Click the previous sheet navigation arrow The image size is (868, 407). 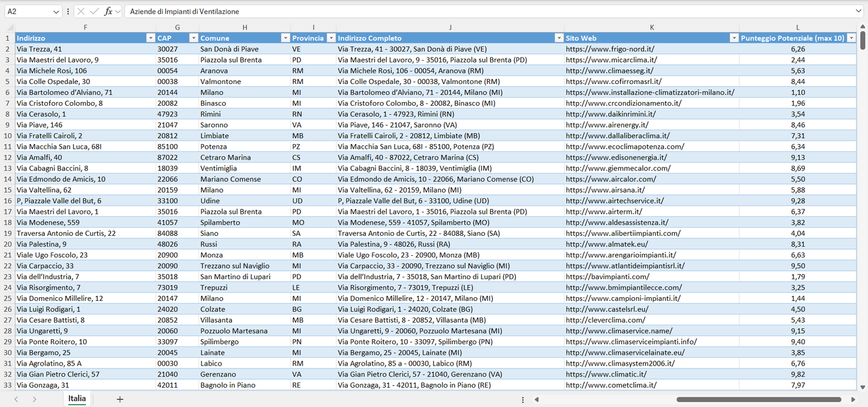16,399
